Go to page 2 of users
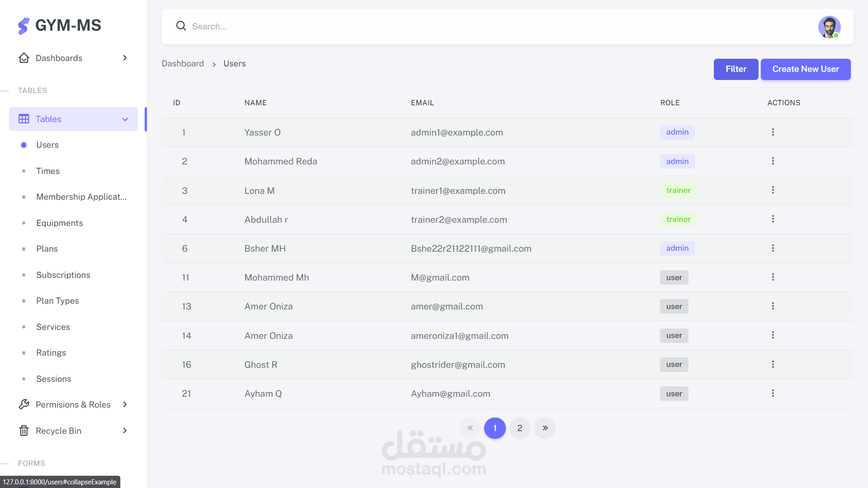Image resolution: width=868 pixels, height=488 pixels. [x=520, y=428]
